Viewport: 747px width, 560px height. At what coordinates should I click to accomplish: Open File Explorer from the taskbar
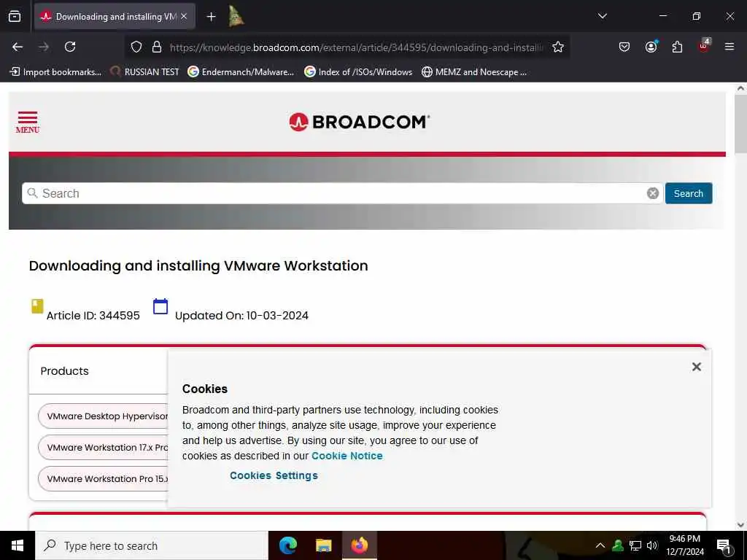tap(324, 545)
